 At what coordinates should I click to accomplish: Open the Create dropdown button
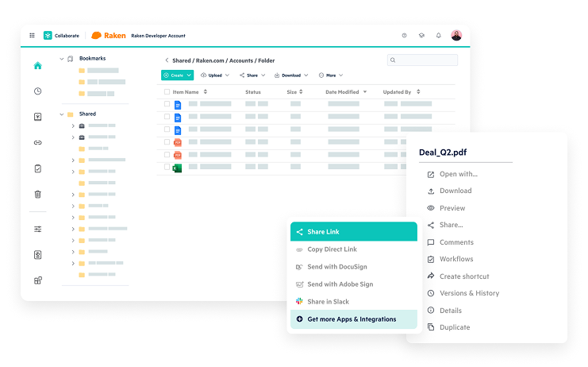(177, 75)
